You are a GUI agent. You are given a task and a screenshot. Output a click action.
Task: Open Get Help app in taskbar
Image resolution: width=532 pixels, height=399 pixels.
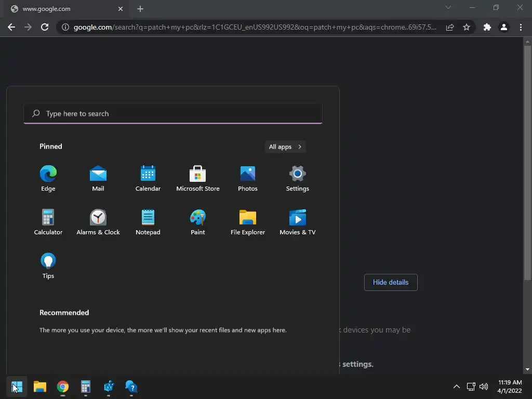[x=131, y=387]
